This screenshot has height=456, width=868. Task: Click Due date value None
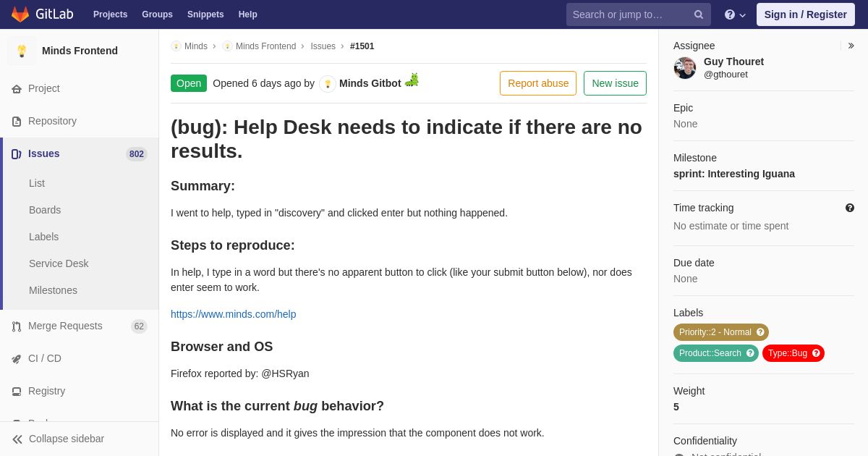(686, 279)
